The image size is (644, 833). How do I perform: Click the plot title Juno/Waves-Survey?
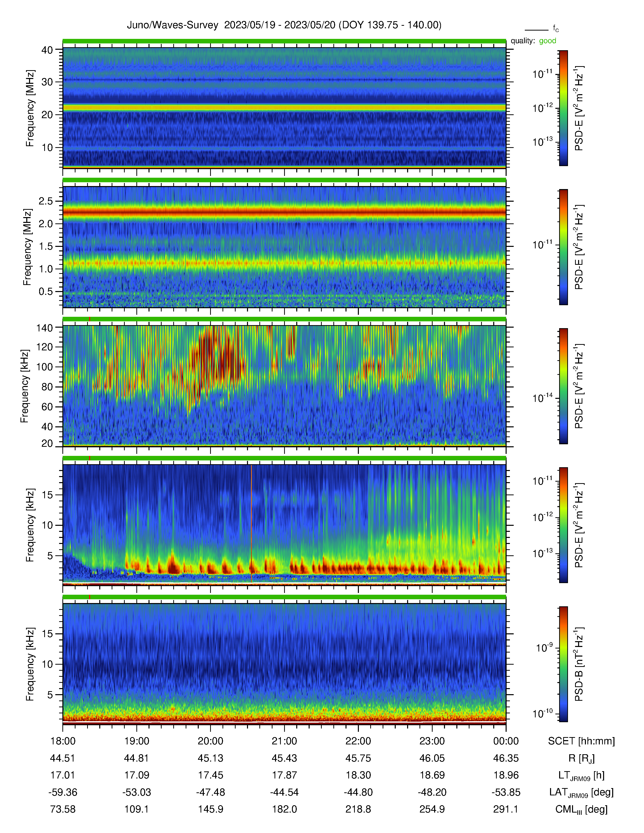pos(172,25)
